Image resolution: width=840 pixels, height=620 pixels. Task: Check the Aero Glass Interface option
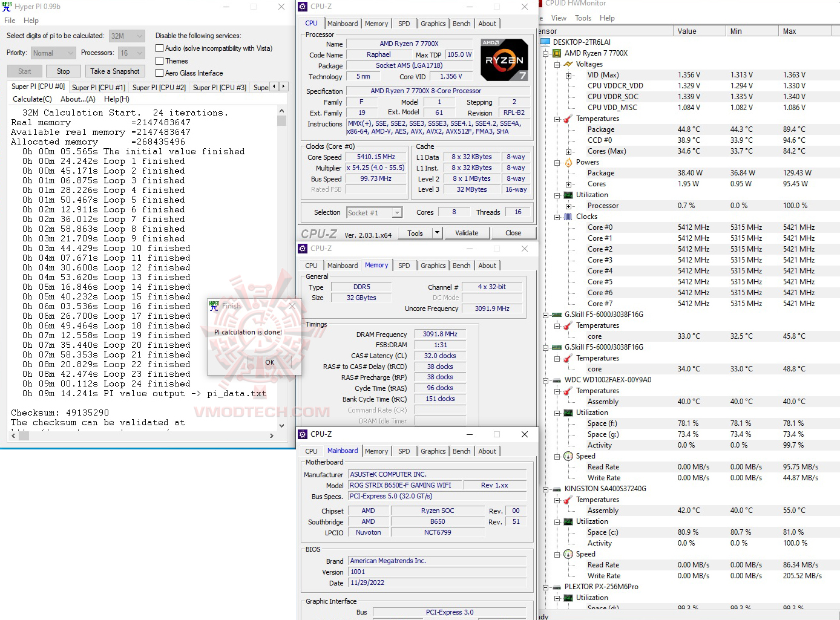click(160, 73)
